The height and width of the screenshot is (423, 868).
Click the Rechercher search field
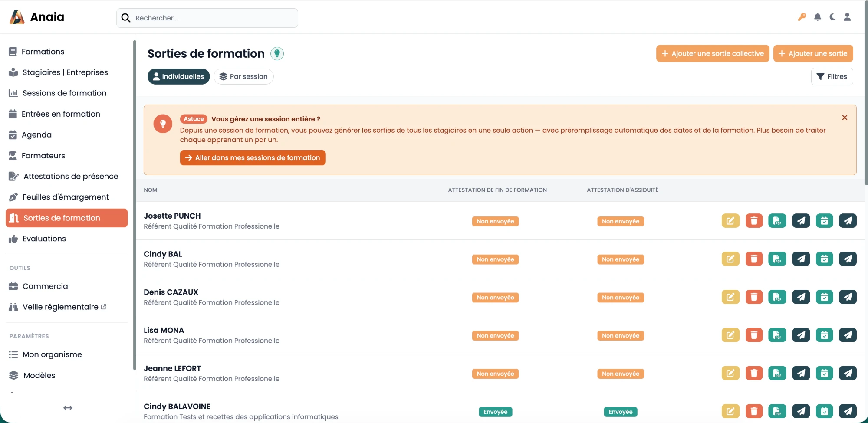(x=207, y=18)
